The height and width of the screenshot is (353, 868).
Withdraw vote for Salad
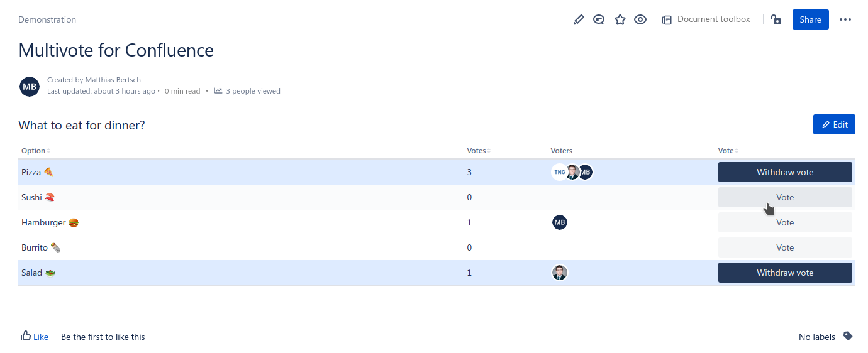click(x=785, y=273)
